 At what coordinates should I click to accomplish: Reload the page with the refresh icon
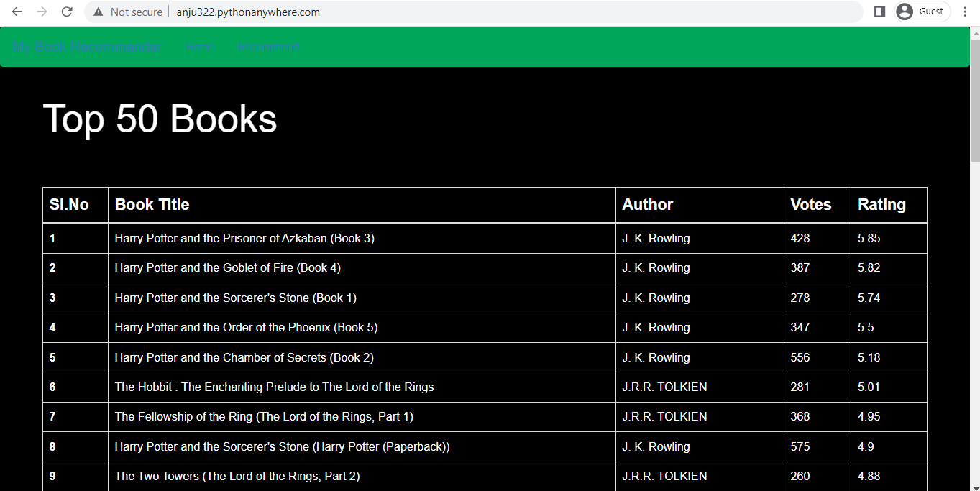coord(67,12)
